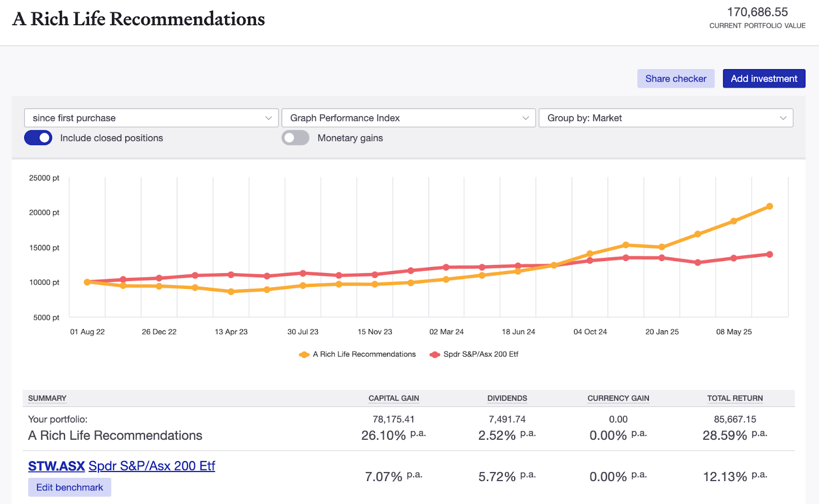This screenshot has height=504, width=819.
Task: Click the SUMMARY header label
Action: [47, 398]
